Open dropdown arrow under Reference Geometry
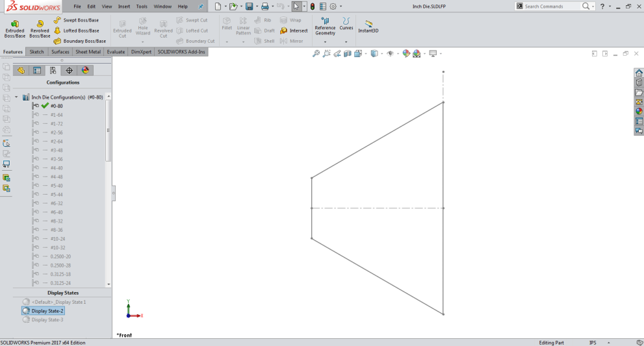 point(325,42)
